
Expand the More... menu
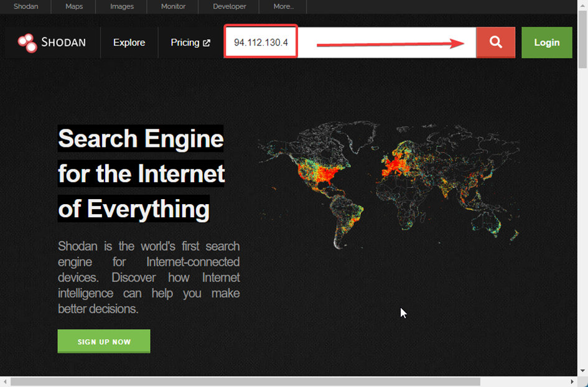(x=284, y=7)
